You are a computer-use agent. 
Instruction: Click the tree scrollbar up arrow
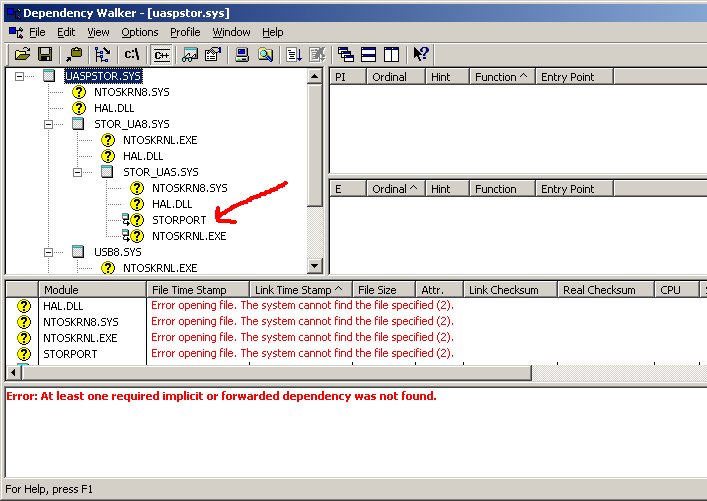click(314, 76)
